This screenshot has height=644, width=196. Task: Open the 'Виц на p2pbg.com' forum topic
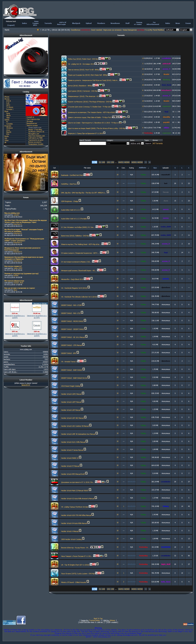tap(12, 213)
